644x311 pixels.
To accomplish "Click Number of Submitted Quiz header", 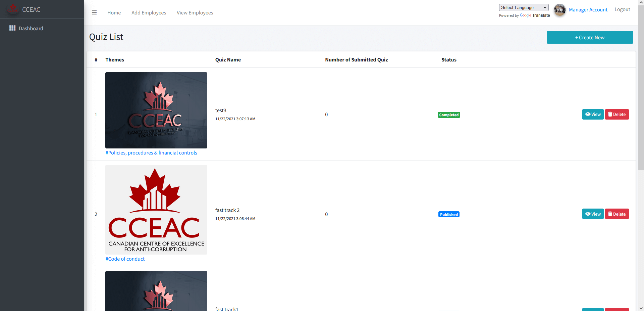I will [357, 60].
